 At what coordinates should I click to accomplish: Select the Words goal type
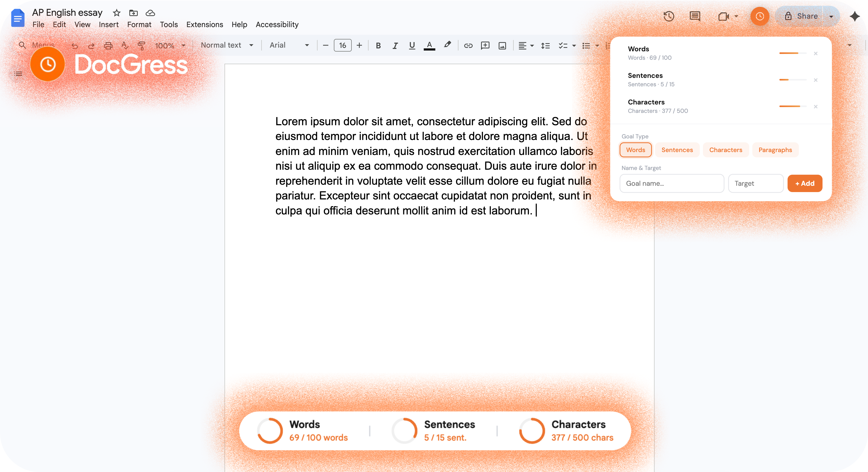pyautogui.click(x=636, y=150)
